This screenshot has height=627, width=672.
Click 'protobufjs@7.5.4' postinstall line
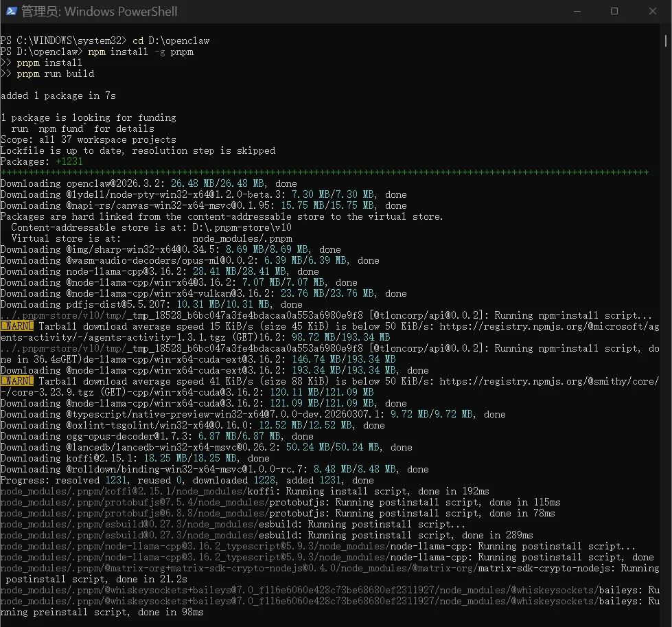pyautogui.click(x=280, y=502)
